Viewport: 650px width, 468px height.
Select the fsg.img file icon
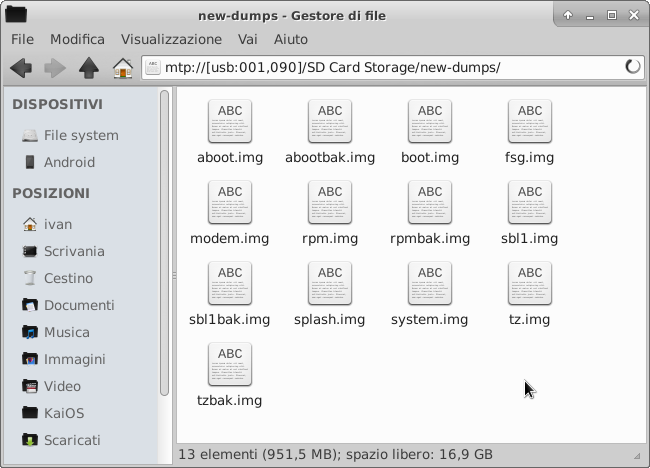[529, 121]
